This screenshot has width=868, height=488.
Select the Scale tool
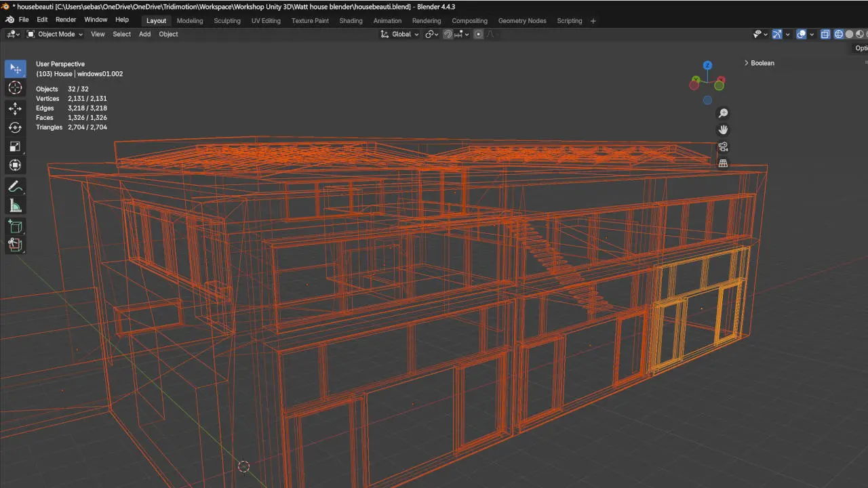pyautogui.click(x=15, y=146)
